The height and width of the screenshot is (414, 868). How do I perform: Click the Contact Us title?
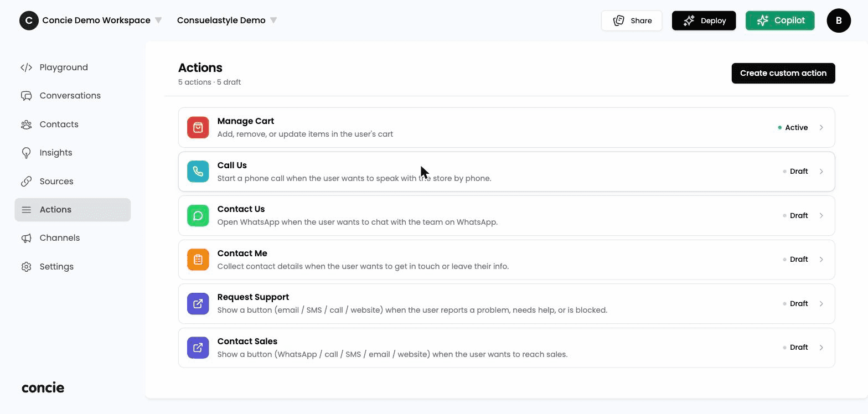[241, 209]
